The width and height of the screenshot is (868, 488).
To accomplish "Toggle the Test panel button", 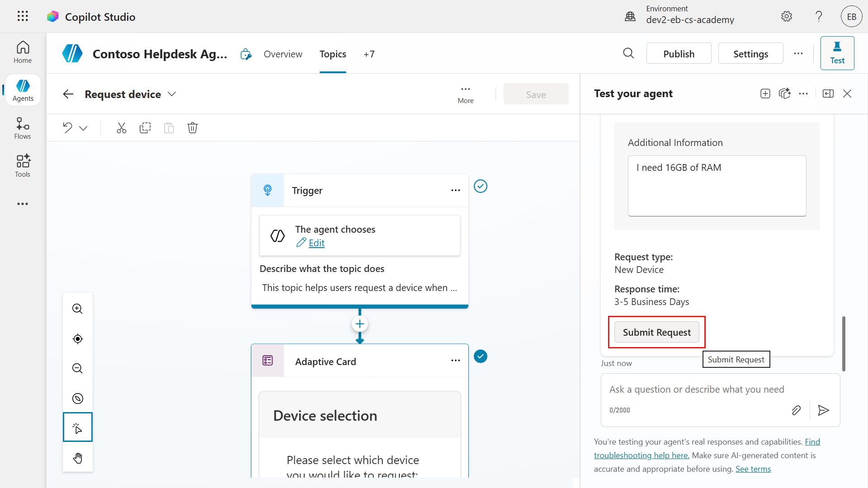I will click(x=837, y=53).
